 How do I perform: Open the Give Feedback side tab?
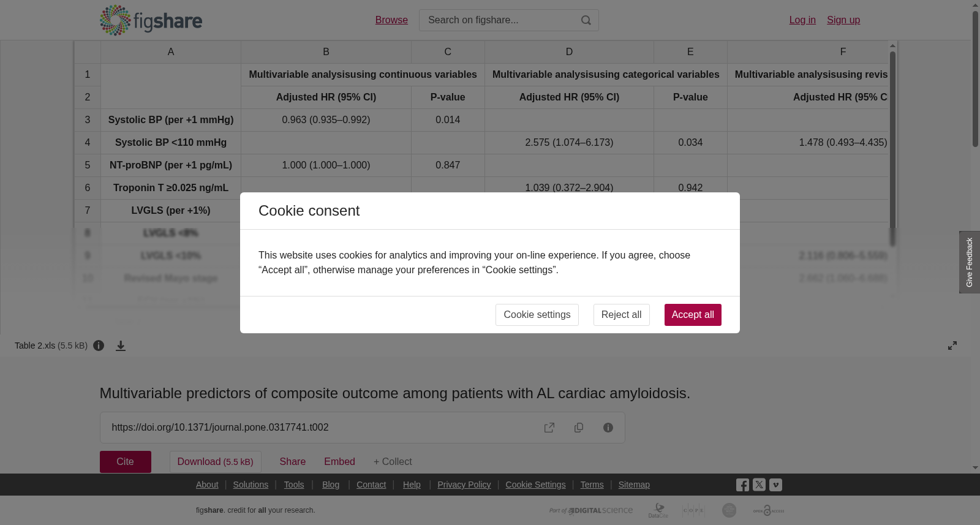(970, 262)
